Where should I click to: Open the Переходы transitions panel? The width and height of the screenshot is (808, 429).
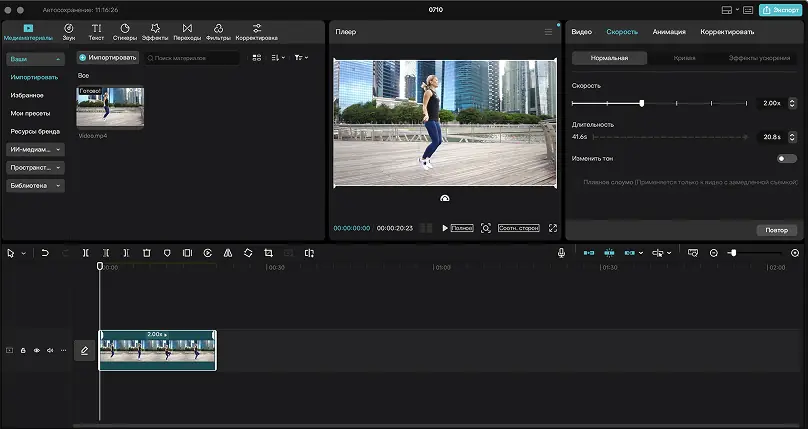point(187,32)
